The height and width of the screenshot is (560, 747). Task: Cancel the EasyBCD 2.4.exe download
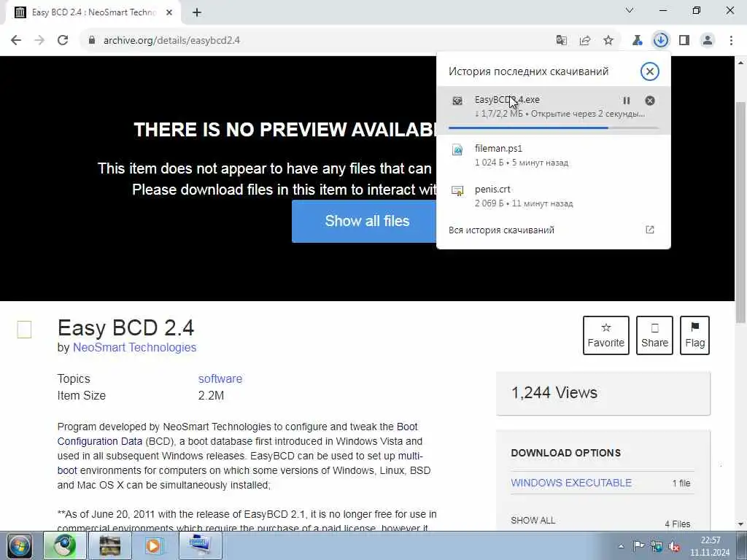[650, 101]
